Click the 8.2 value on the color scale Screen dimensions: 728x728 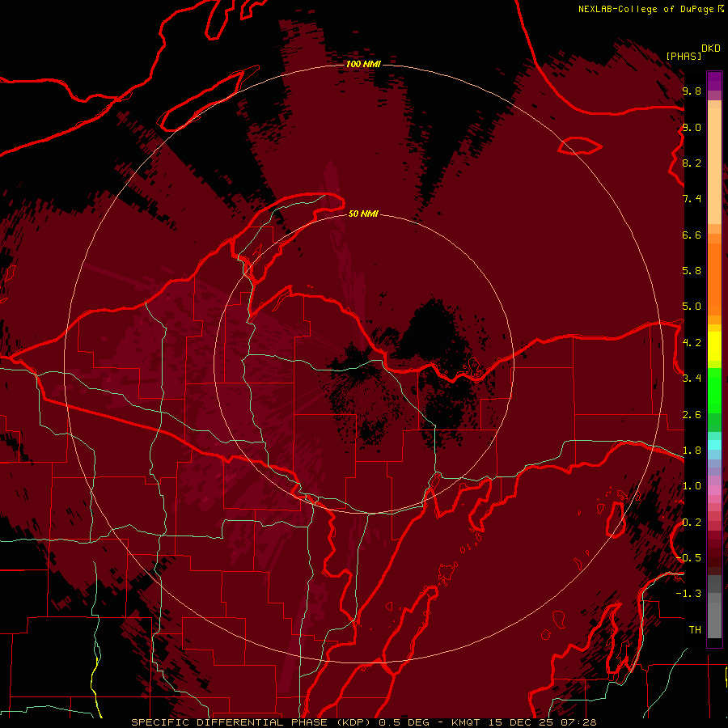tap(692, 163)
